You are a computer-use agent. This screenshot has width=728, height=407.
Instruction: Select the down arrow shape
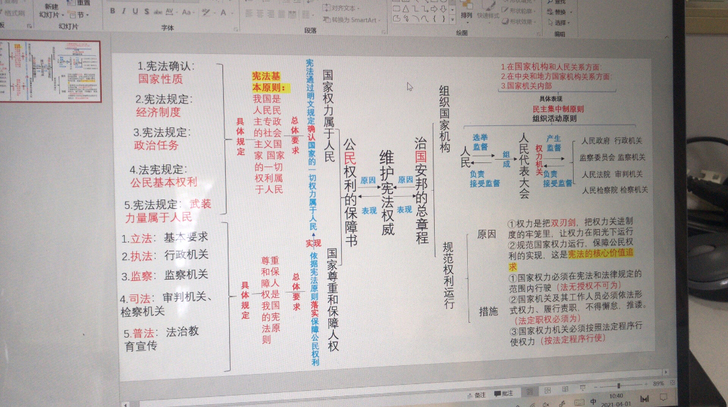point(443,9)
